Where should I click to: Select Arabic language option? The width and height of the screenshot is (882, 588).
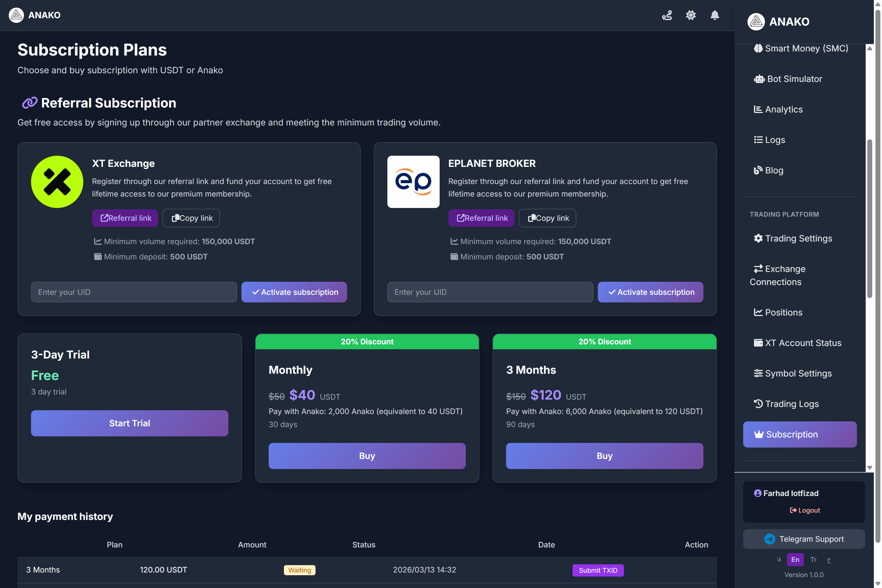tap(829, 559)
